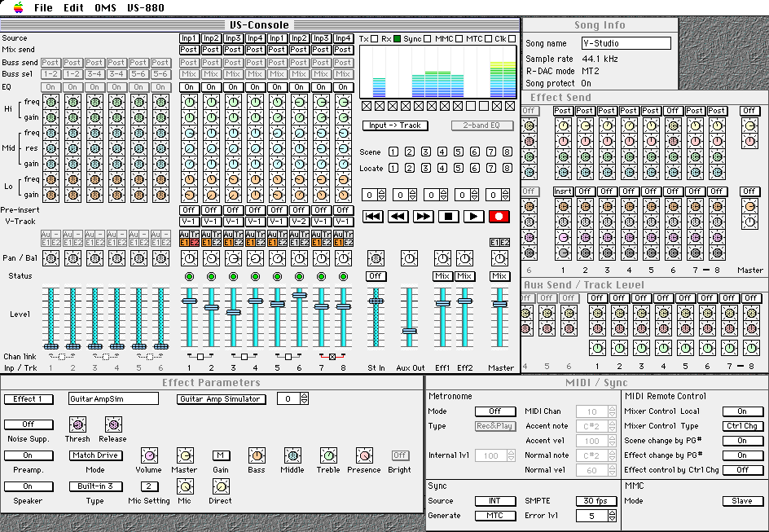
Task: Toggle the Effect control by Ctrl Chg button
Action: point(742,470)
